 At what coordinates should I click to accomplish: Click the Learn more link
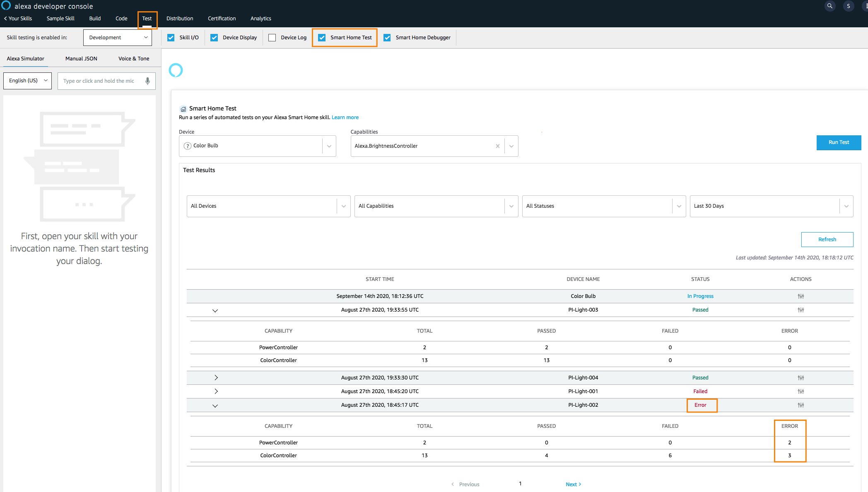pos(345,118)
